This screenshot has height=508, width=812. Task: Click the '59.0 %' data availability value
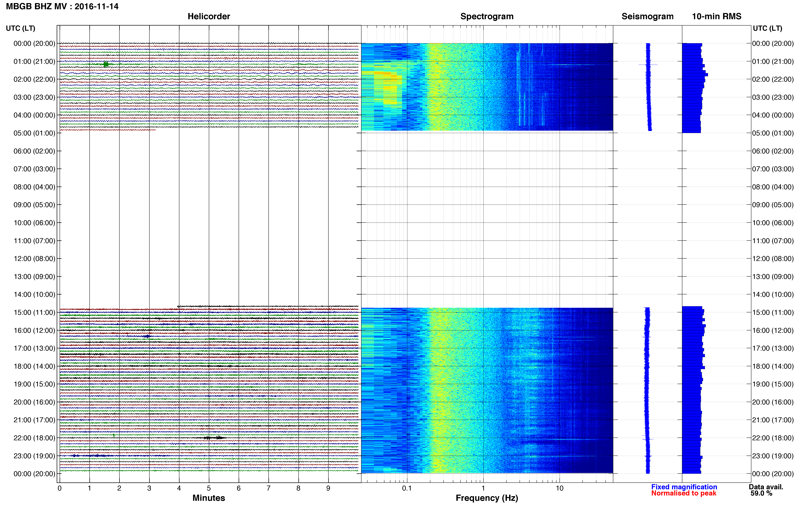pyautogui.click(x=761, y=493)
